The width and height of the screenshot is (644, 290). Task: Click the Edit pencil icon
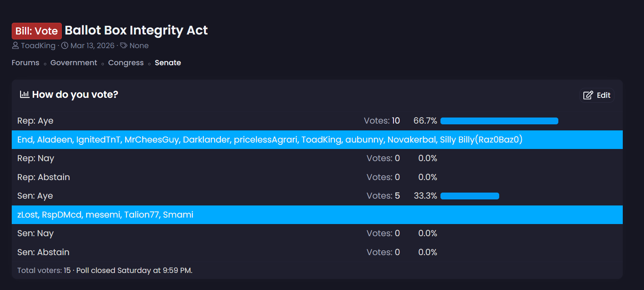(588, 95)
